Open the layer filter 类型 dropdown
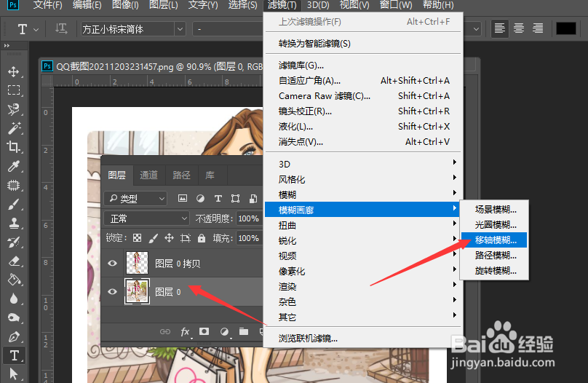Image resolution: width=588 pixels, height=383 pixels. [x=135, y=198]
